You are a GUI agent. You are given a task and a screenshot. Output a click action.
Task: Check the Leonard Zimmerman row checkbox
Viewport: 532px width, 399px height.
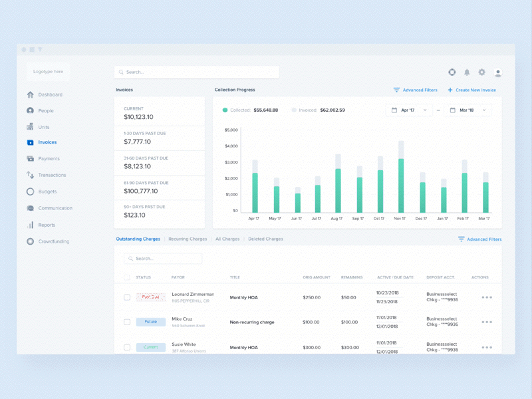pos(127,297)
